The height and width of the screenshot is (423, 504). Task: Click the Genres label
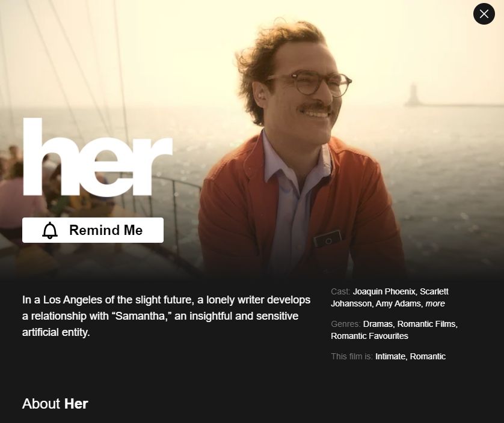tap(346, 324)
